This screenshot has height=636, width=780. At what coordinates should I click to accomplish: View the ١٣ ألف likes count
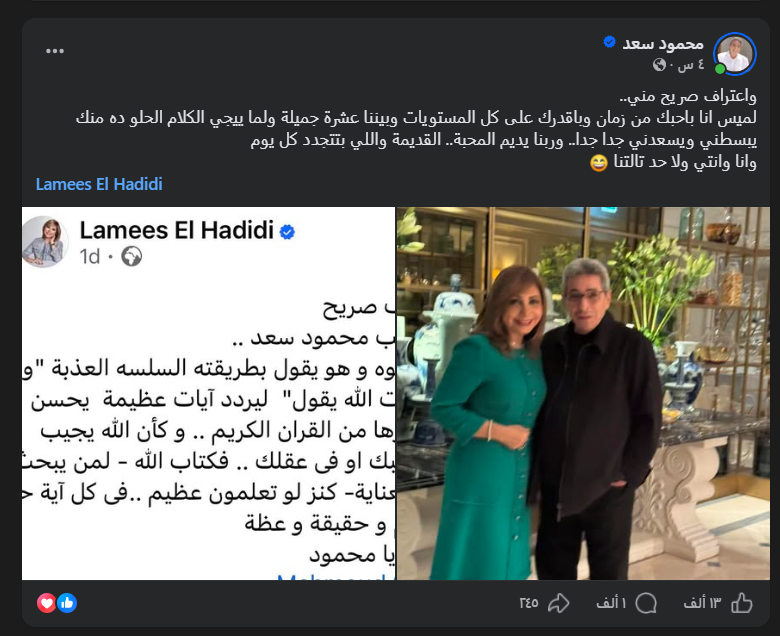(702, 603)
